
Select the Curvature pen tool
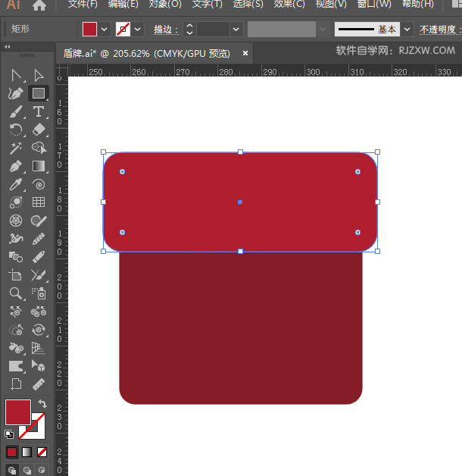pyautogui.click(x=16, y=93)
